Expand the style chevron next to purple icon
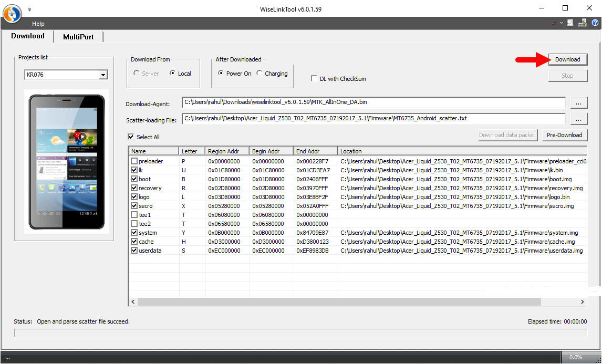The width and height of the screenshot is (602, 364). [561, 23]
